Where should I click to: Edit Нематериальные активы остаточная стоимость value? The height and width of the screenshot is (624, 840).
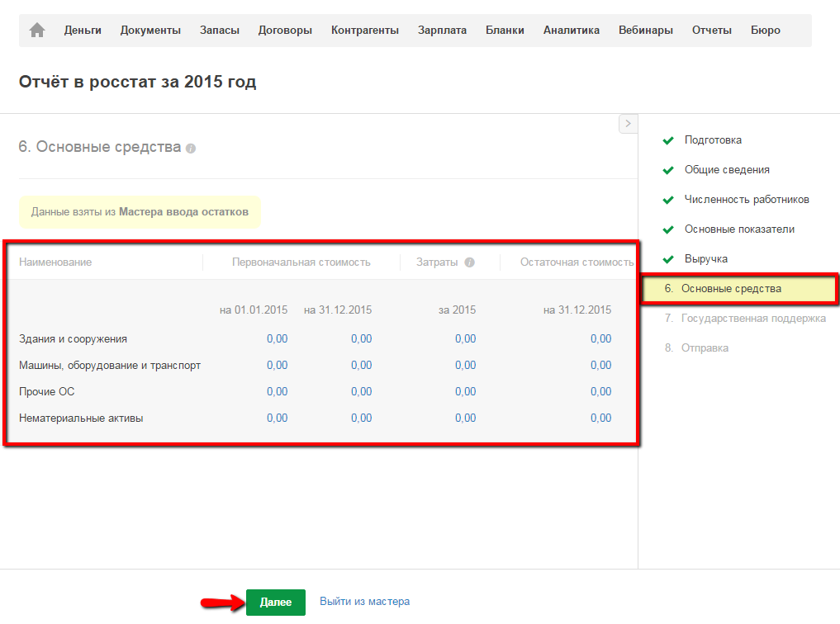(x=600, y=418)
